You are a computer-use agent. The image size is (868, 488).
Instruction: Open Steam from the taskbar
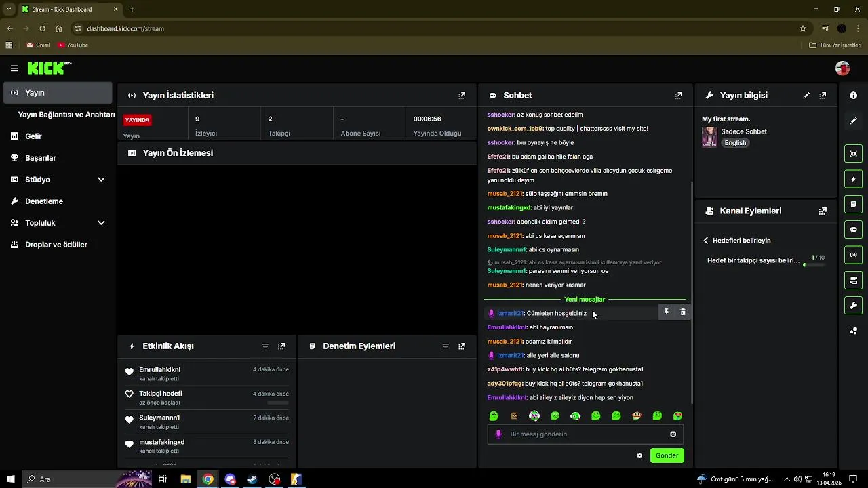pyautogui.click(x=252, y=479)
